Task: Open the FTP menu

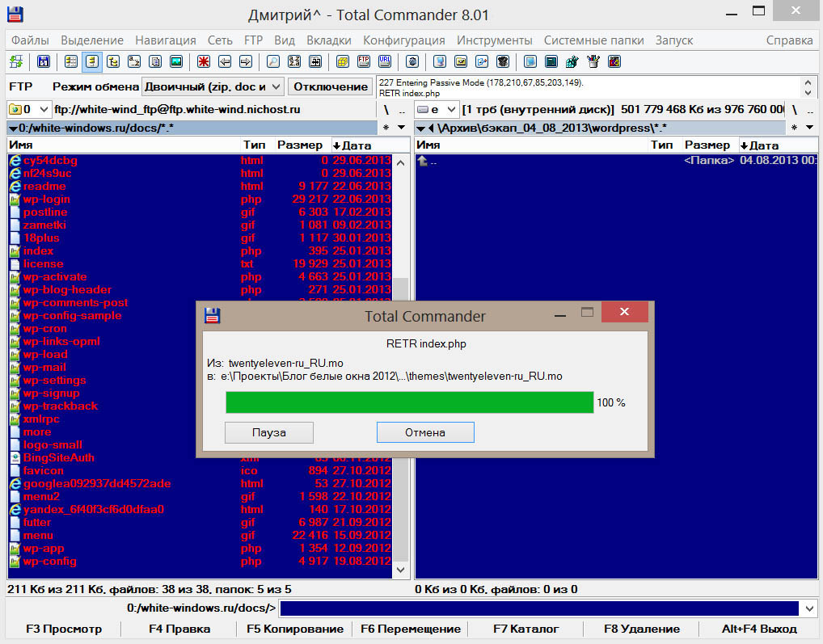Action: [253, 40]
